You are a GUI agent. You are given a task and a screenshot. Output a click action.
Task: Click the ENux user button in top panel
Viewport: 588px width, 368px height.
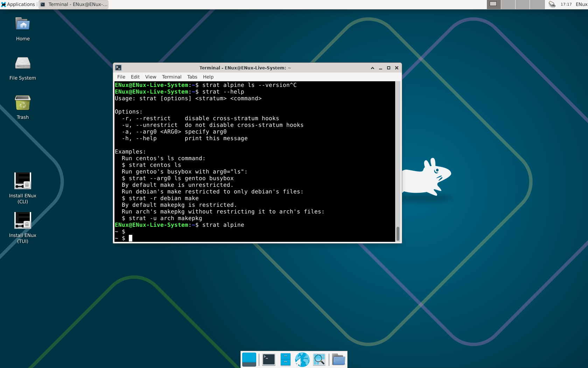point(581,4)
